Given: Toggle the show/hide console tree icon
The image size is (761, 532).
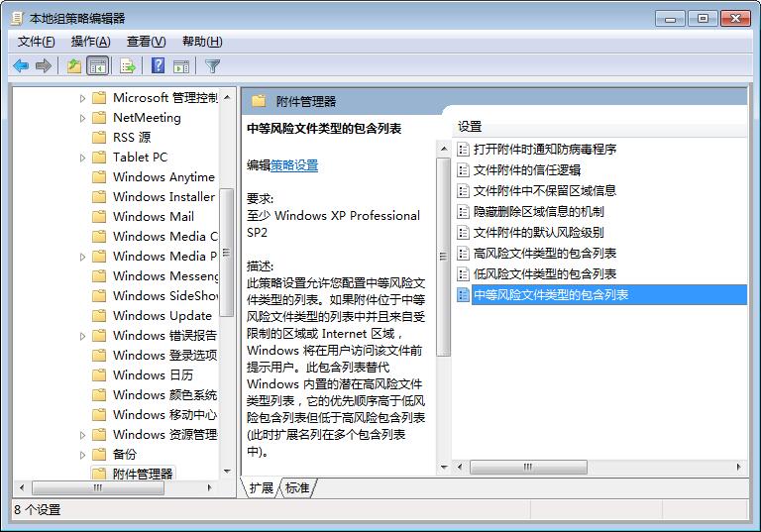Looking at the screenshot, I should pyautogui.click(x=97, y=66).
